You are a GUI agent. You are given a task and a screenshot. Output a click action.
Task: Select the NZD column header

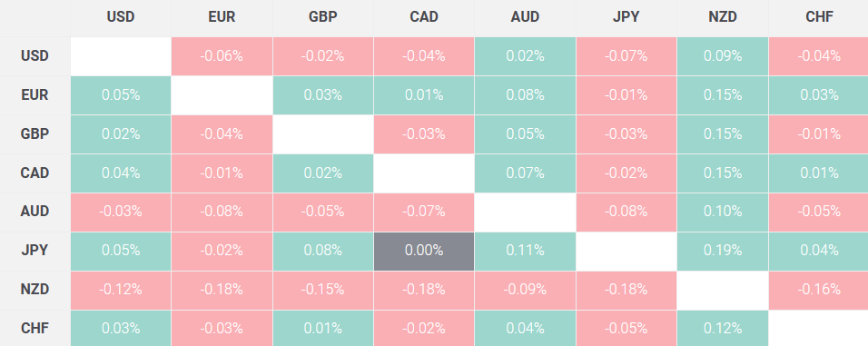tap(723, 18)
